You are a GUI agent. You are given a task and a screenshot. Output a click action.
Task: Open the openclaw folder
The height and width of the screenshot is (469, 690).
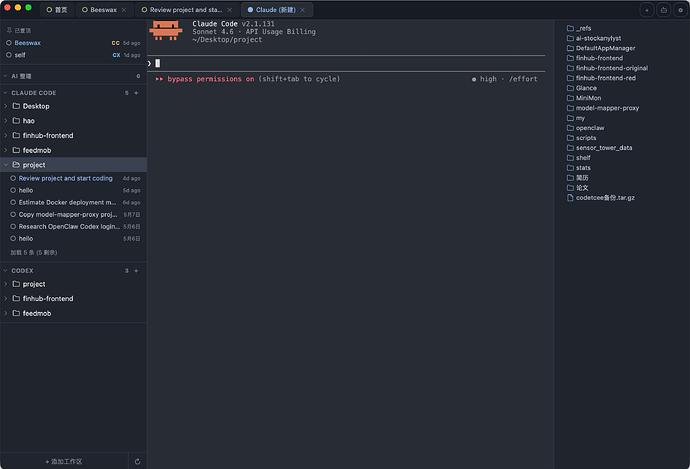pos(586,128)
